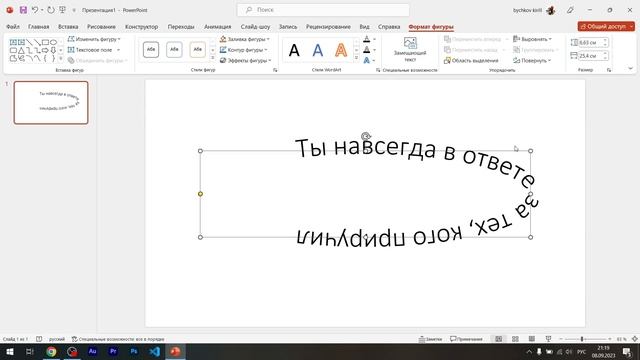Open the Конструктор ribbon tab

141,27
